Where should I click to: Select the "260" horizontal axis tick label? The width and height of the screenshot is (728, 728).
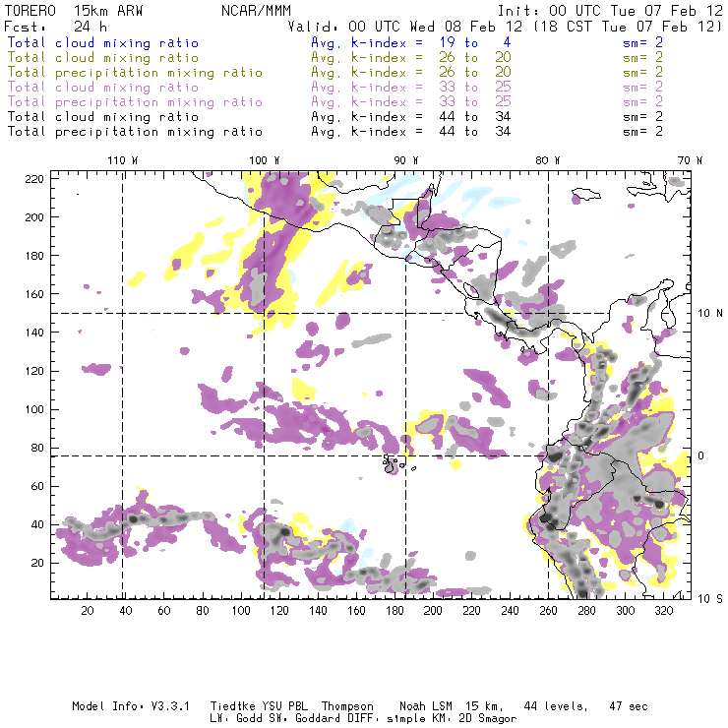(x=548, y=611)
